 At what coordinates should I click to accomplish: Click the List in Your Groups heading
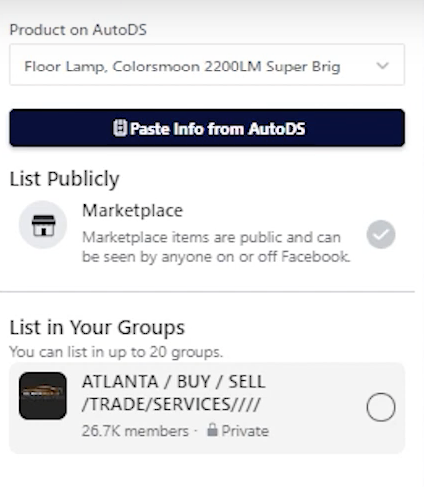click(x=97, y=327)
